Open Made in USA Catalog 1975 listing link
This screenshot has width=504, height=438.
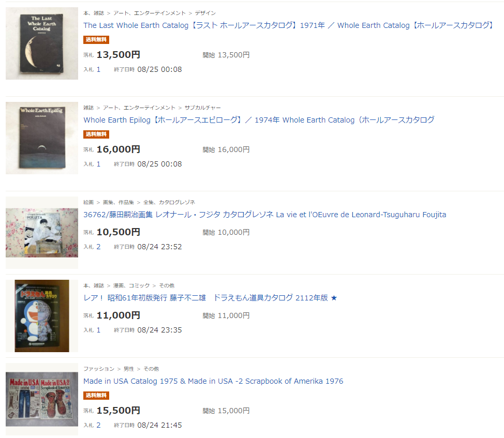coord(213,381)
